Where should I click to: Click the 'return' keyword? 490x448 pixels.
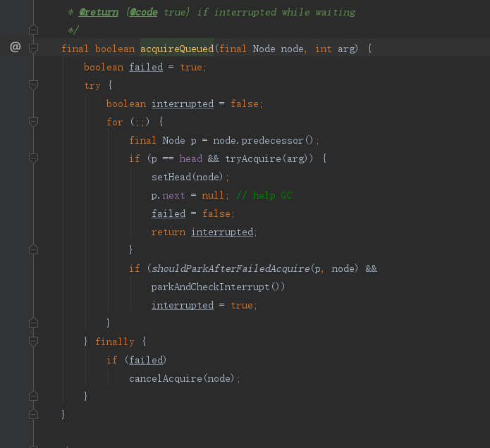coord(169,232)
